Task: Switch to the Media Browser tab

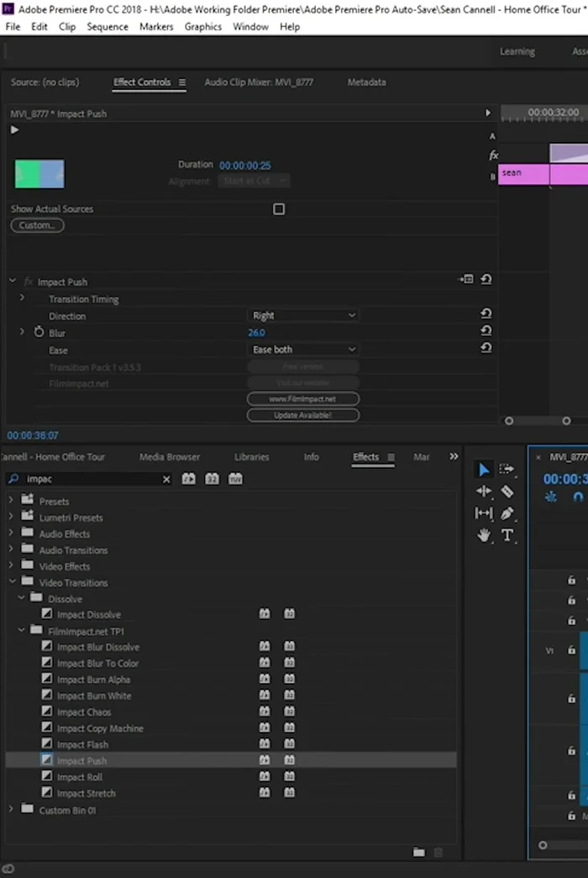Action: pyautogui.click(x=170, y=457)
